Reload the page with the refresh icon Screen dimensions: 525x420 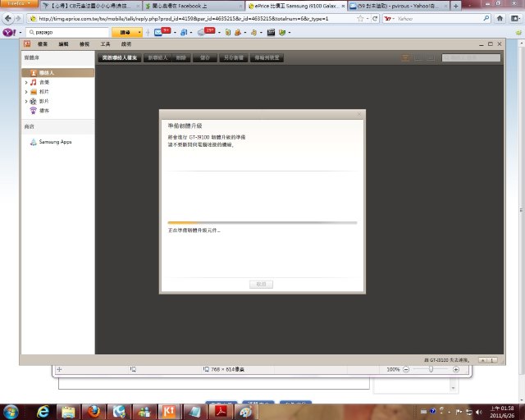(375, 19)
